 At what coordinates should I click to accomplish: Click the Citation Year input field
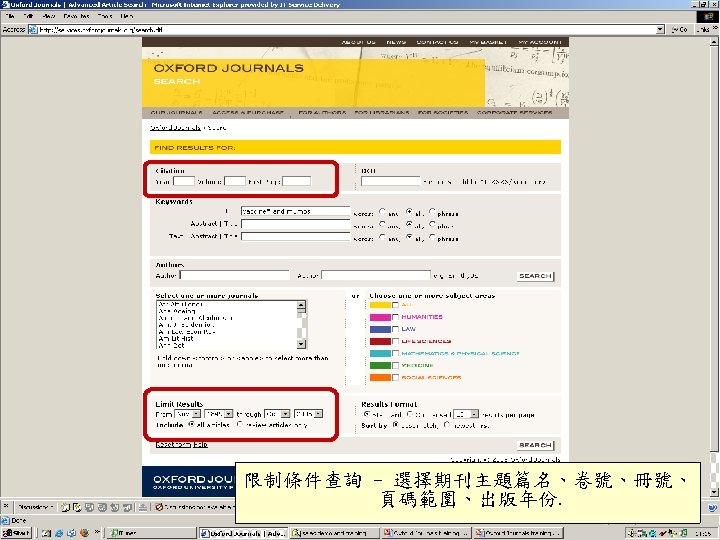184,181
